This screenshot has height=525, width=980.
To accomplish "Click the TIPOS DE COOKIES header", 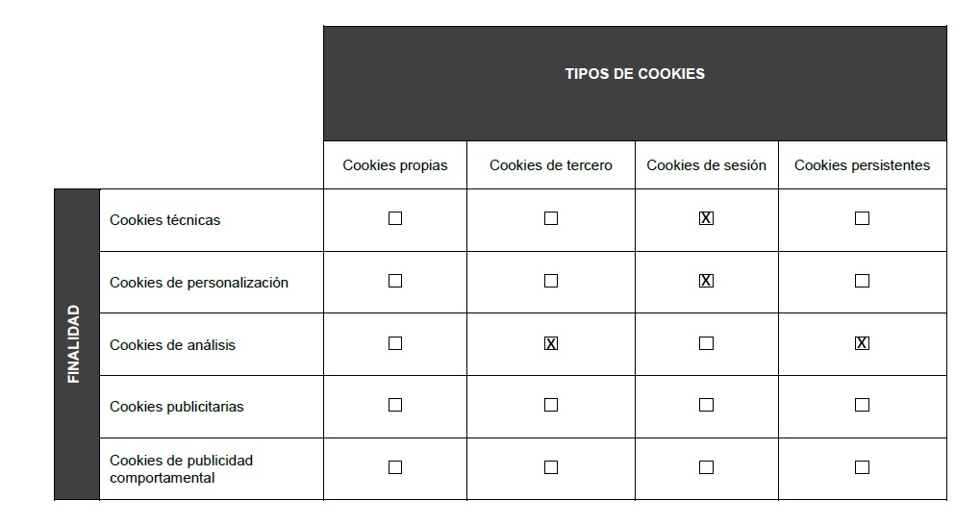I will click(635, 74).
